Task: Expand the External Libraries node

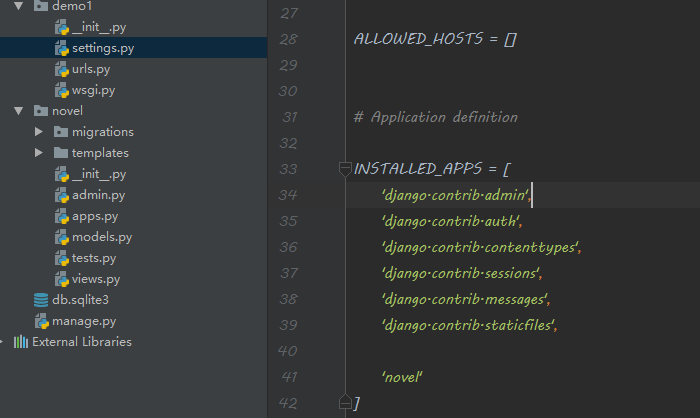Action: pyautogui.click(x=5, y=342)
